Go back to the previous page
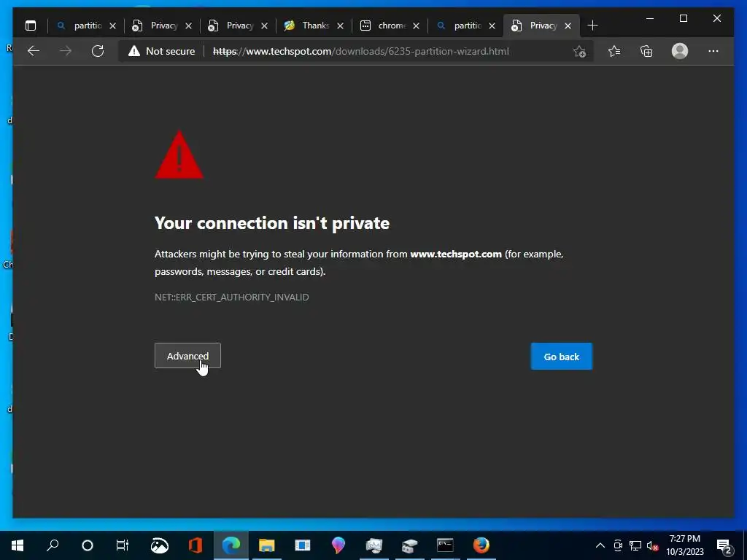747x560 pixels. (x=34, y=51)
